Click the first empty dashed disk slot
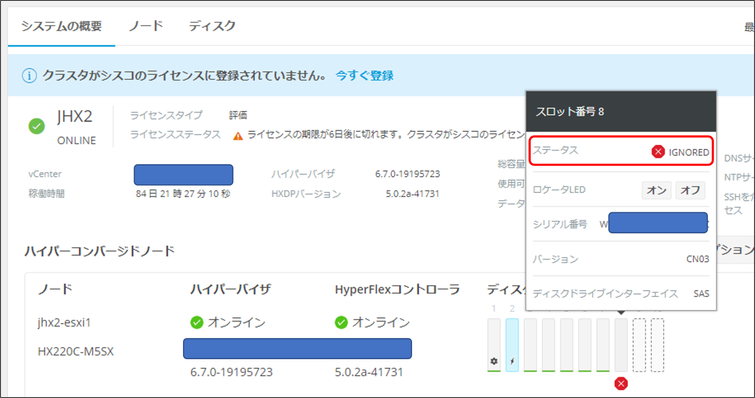 click(639, 345)
